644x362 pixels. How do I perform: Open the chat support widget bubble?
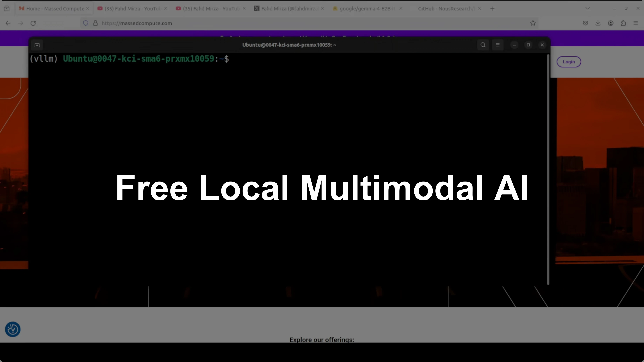(12, 329)
